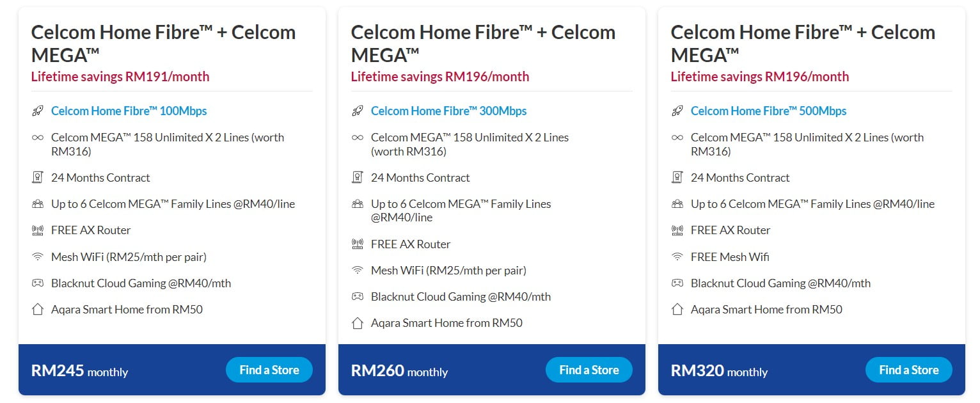Find a Store for the RM260 plan

[x=589, y=370]
